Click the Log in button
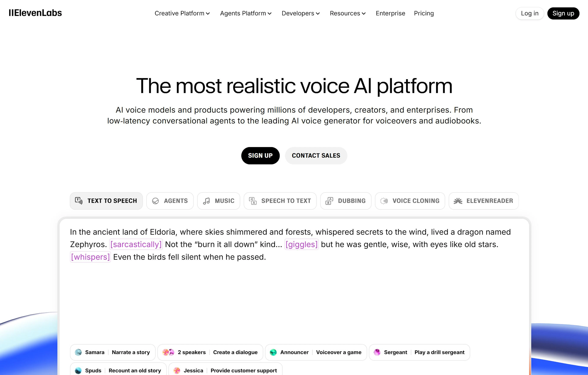This screenshot has width=588, height=375. tap(529, 13)
